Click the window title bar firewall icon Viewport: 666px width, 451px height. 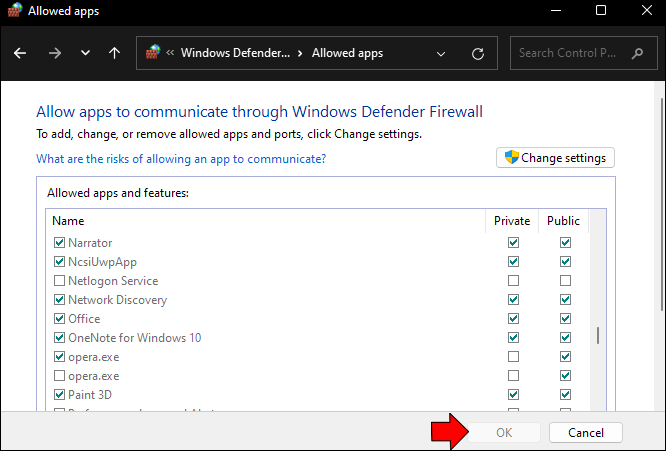click(15, 11)
